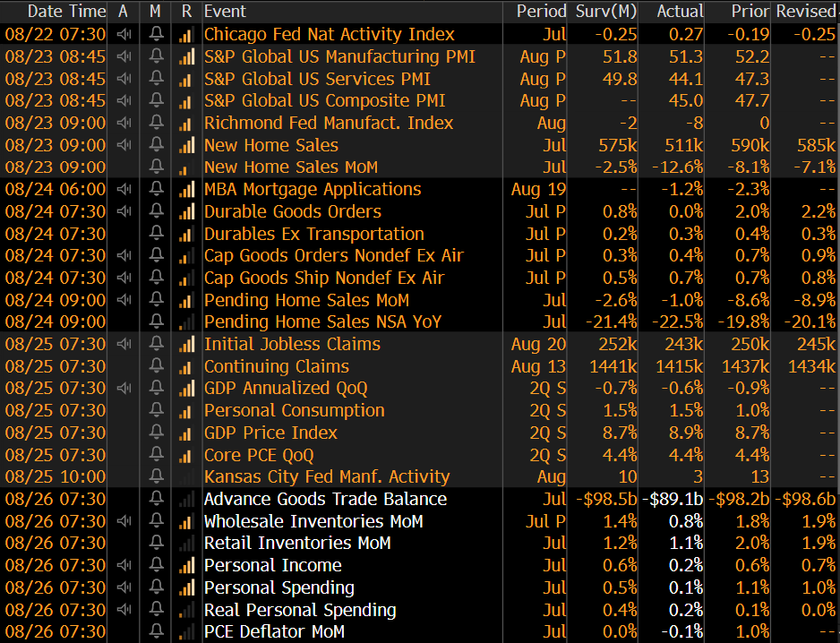Click the Event column header

226,12
